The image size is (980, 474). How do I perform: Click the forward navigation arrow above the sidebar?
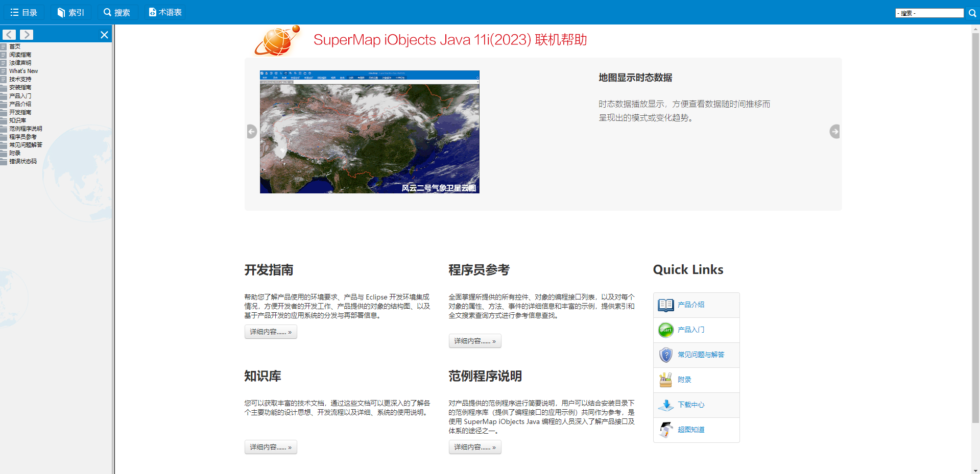pyautogui.click(x=26, y=34)
